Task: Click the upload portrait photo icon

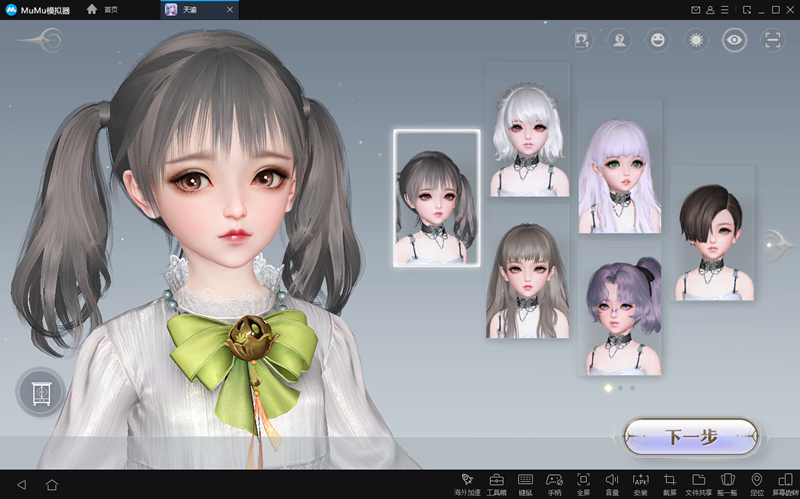Action: pyautogui.click(x=581, y=40)
